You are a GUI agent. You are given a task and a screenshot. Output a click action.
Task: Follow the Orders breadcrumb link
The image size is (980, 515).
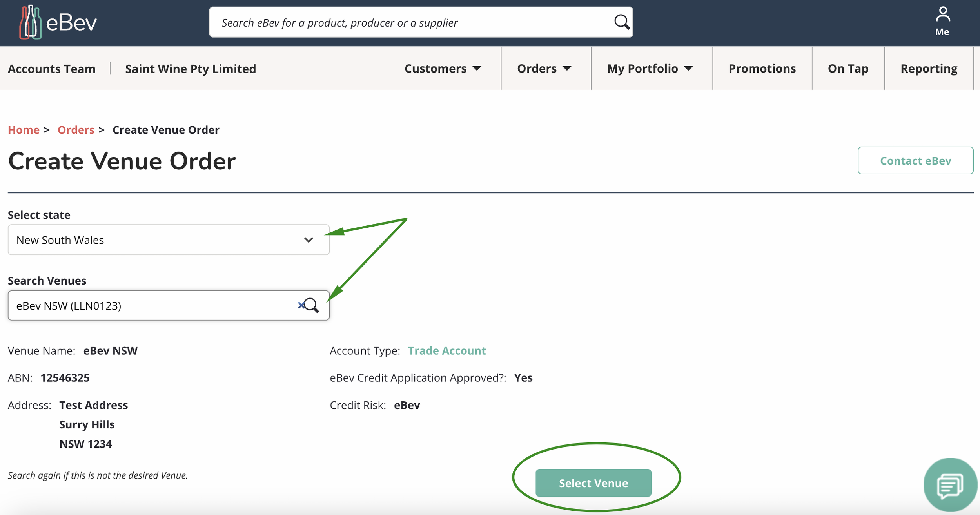pyautogui.click(x=76, y=130)
